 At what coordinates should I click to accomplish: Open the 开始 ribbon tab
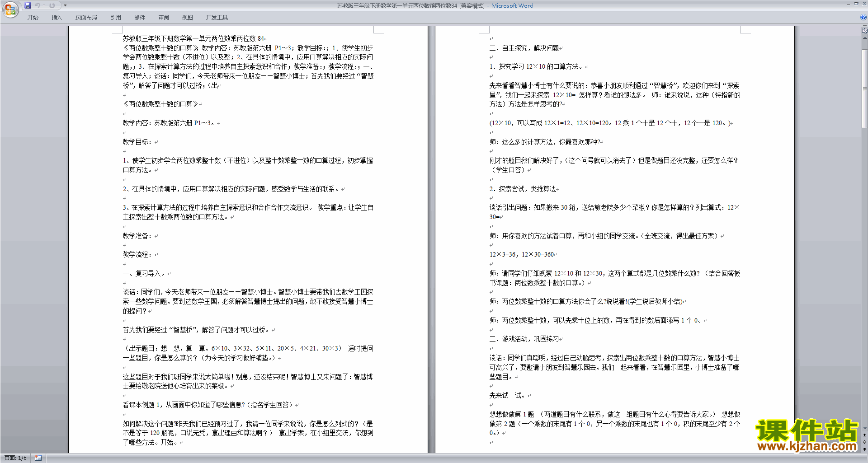tap(33, 18)
